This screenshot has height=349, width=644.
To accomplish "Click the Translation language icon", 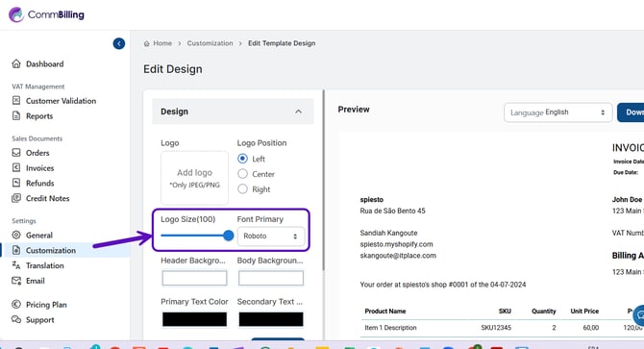I will coord(16,265).
